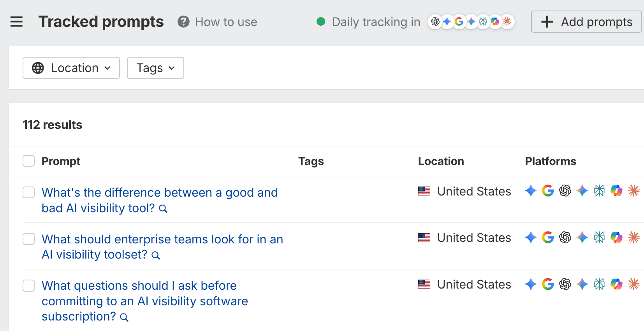
Task: Click the Google G icon in the good and bad tool row
Action: coord(548,191)
